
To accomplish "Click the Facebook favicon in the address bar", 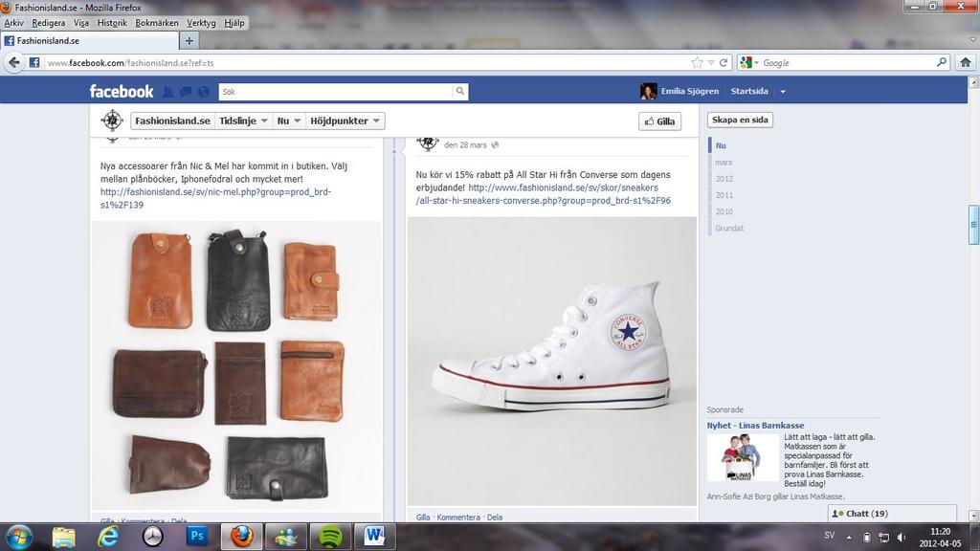I will pyautogui.click(x=34, y=62).
